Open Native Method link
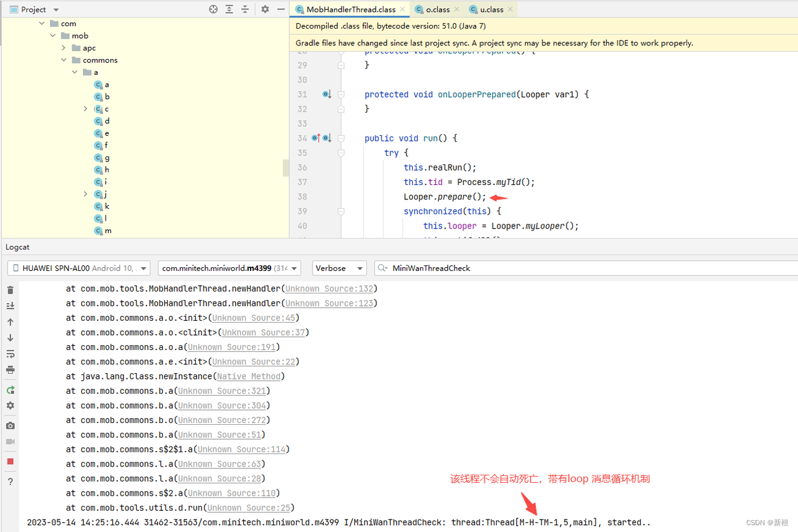This screenshot has height=532, width=798. click(249, 376)
